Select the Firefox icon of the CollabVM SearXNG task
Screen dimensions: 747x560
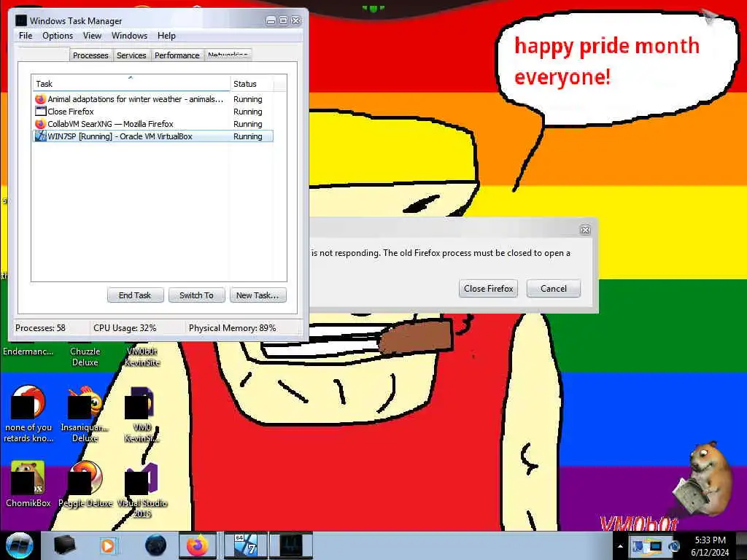coord(41,124)
